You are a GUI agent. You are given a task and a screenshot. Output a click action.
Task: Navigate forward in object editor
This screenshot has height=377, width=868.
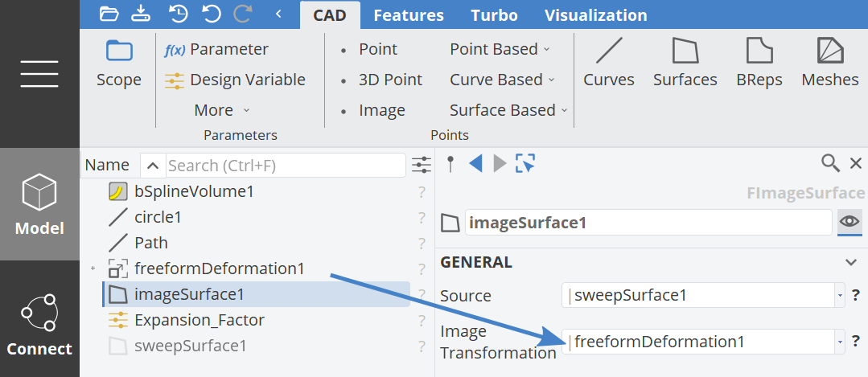[500, 164]
